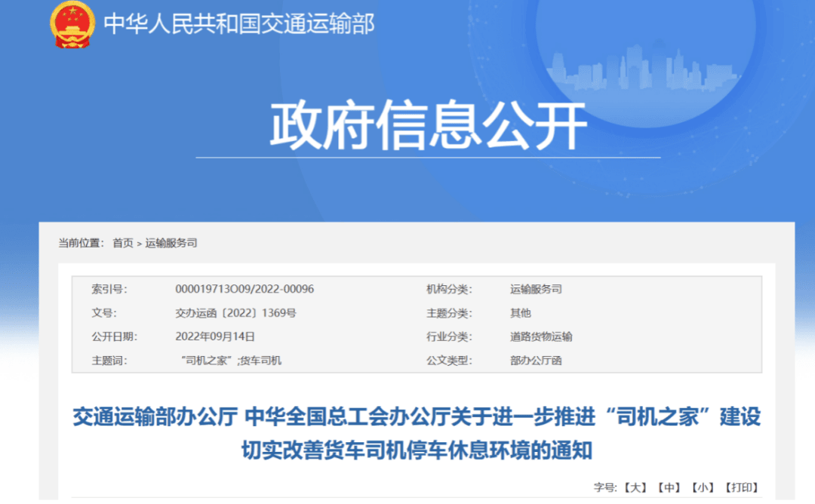815x504 pixels.
Task: Click the 行业分类 value 道路货物运输
Action: pyautogui.click(x=541, y=337)
